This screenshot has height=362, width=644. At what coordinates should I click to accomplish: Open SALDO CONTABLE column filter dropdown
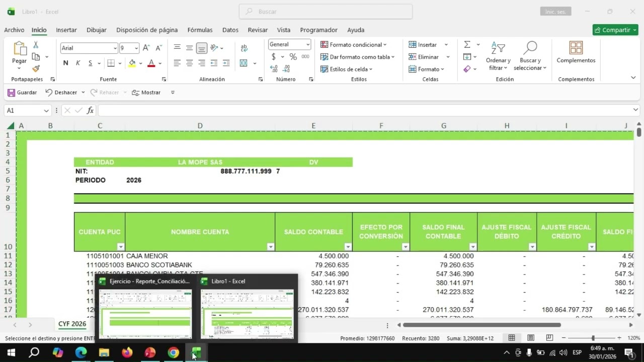[348, 247]
